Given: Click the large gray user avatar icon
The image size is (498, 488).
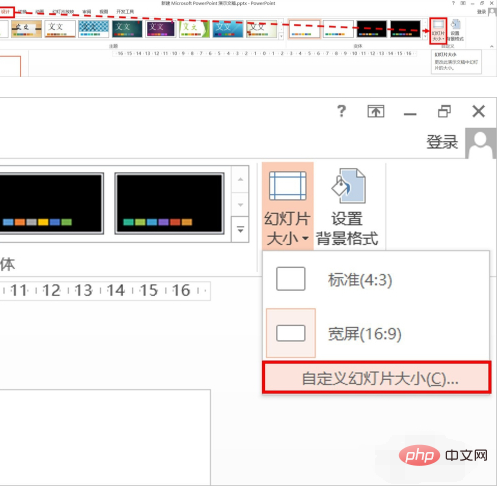Looking at the screenshot, I should [480, 143].
